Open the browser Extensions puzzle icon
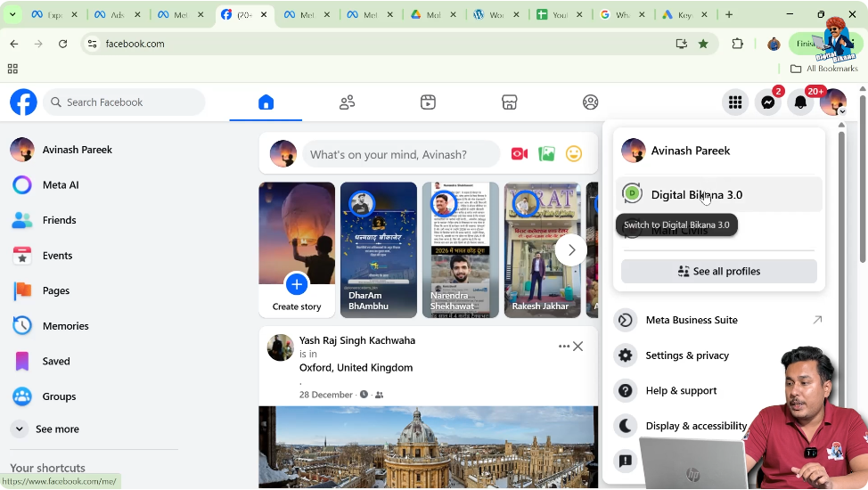868x490 pixels. pyautogui.click(x=737, y=44)
